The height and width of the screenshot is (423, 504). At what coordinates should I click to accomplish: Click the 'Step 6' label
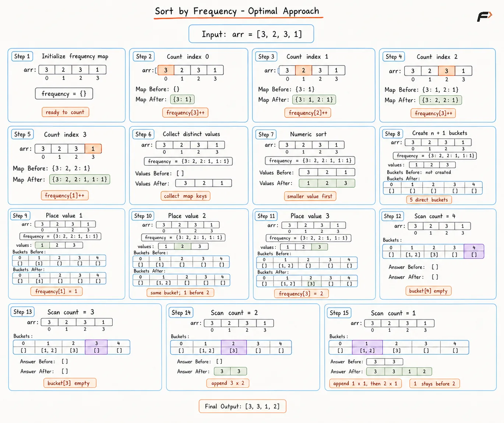point(143,134)
